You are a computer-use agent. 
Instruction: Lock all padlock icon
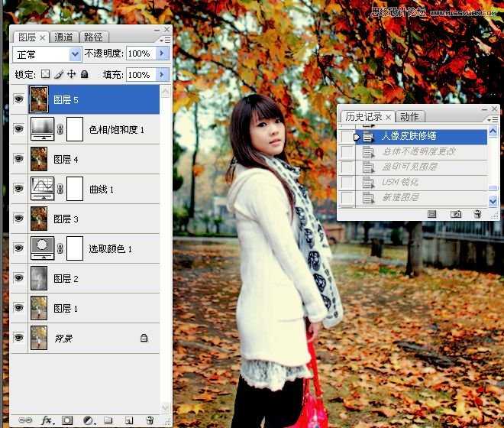(x=84, y=74)
